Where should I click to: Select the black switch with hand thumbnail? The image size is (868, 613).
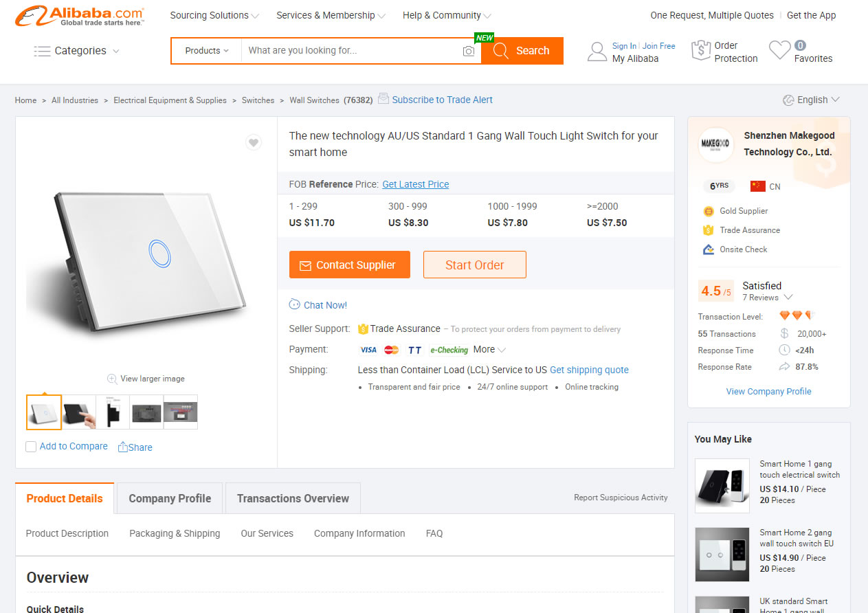click(78, 412)
